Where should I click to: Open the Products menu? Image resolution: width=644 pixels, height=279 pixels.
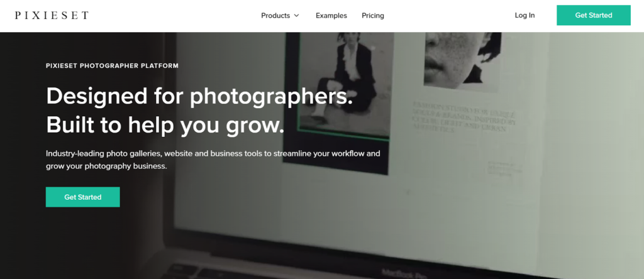coord(275,16)
